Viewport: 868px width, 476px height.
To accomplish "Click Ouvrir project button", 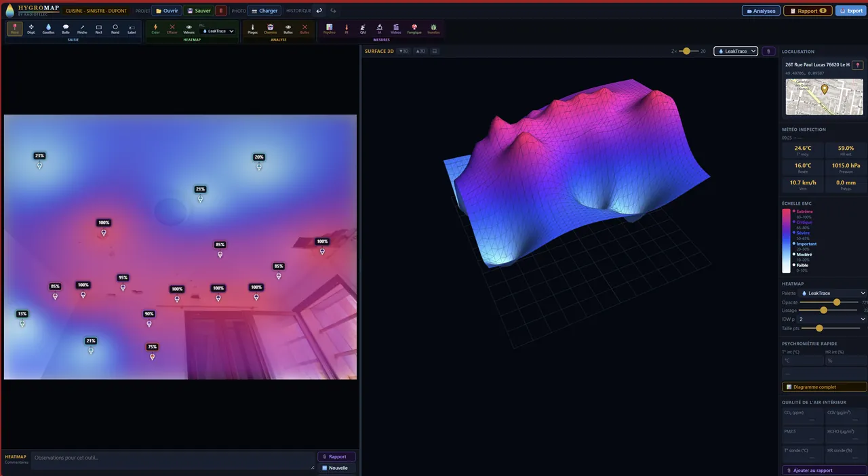I will tap(167, 11).
